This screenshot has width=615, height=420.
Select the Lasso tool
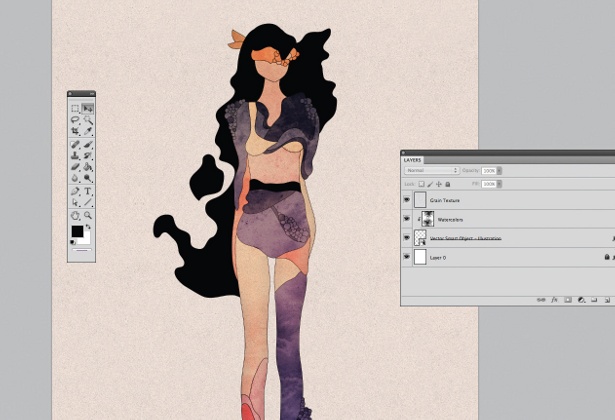(x=75, y=120)
